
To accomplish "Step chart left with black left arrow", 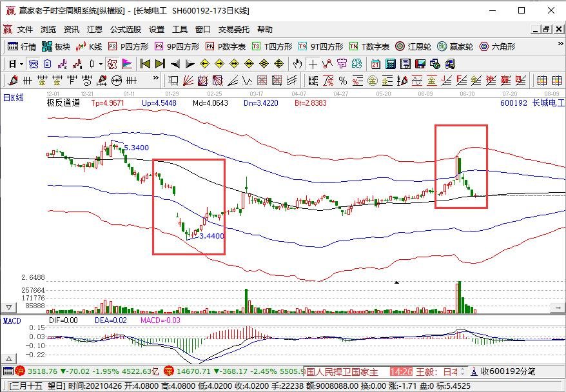I will pos(175,64).
